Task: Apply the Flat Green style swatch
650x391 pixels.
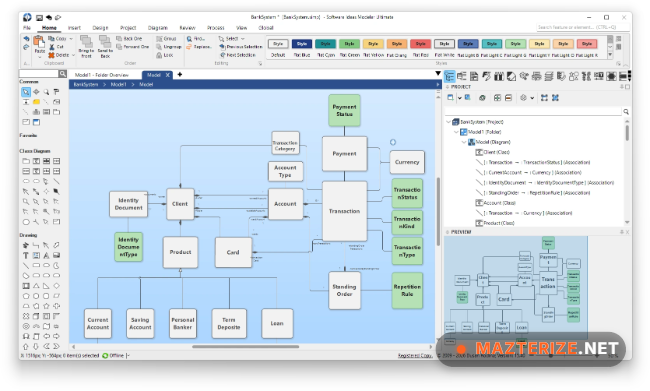Action: pyautogui.click(x=349, y=44)
